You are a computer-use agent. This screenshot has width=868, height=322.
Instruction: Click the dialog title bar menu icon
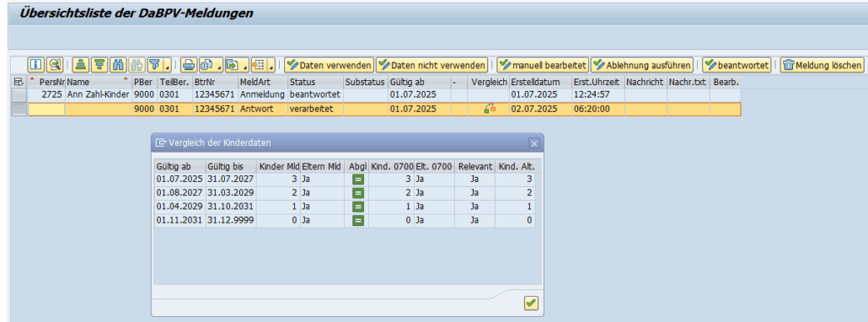coord(160,142)
